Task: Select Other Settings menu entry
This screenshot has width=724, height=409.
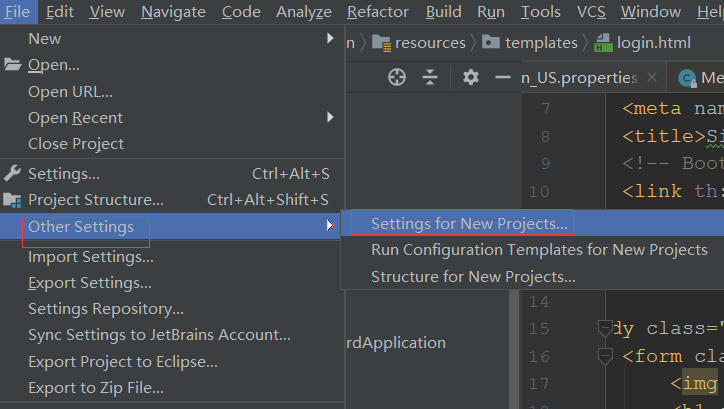Action: tap(172, 226)
